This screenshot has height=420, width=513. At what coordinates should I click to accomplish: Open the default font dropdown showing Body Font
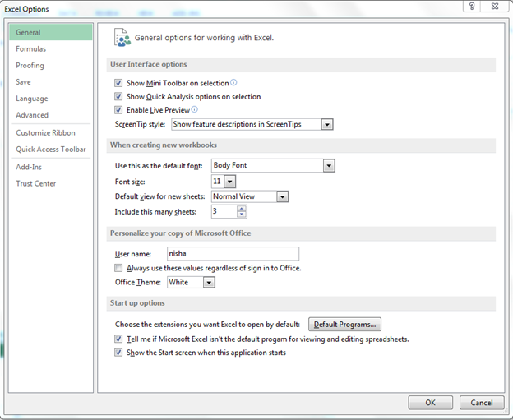[x=329, y=165]
